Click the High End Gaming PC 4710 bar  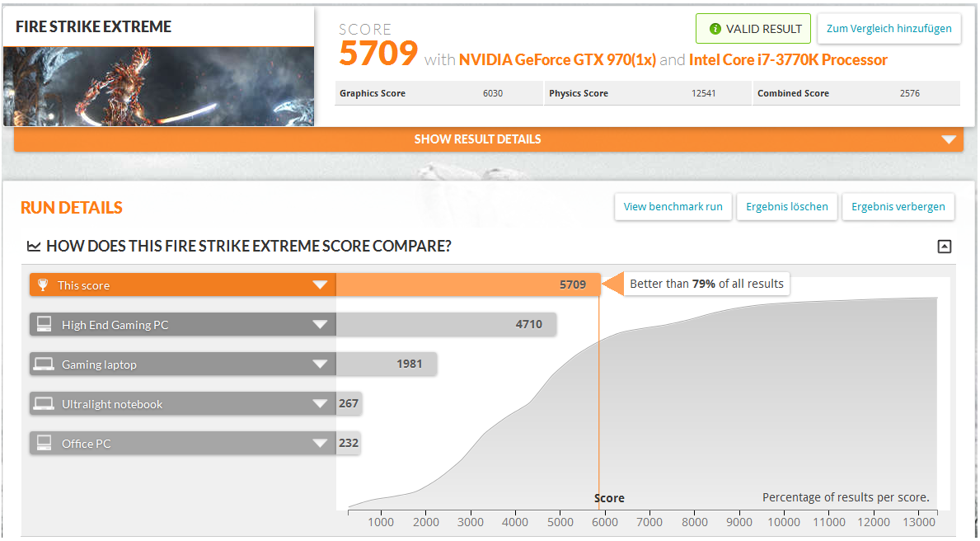[x=446, y=324]
